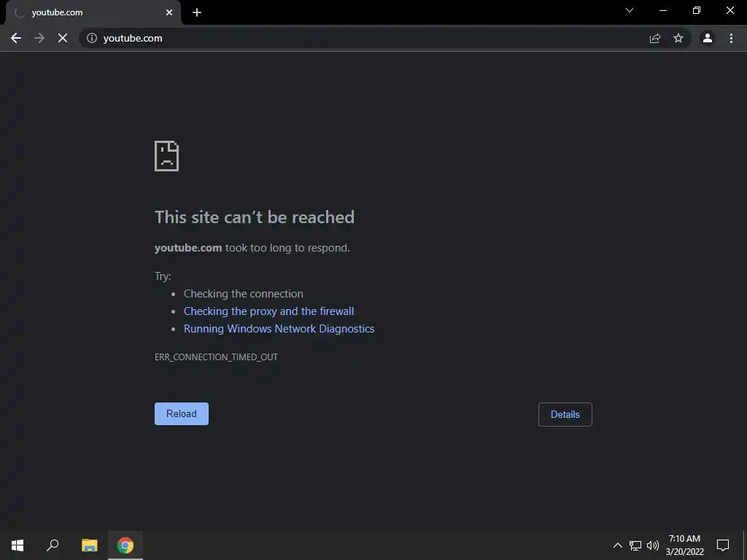Click the This site can't be reached heading
This screenshot has width=747, height=560.
click(255, 217)
